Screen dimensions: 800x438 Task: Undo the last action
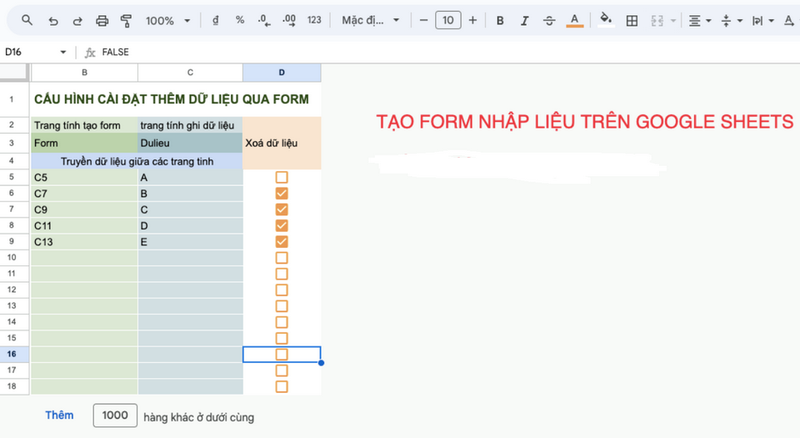pyautogui.click(x=53, y=21)
